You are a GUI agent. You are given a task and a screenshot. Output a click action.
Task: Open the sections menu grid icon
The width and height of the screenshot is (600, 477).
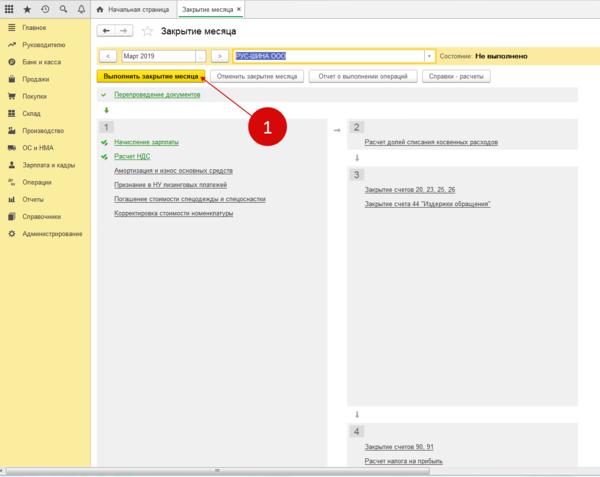pyautogui.click(x=9, y=9)
